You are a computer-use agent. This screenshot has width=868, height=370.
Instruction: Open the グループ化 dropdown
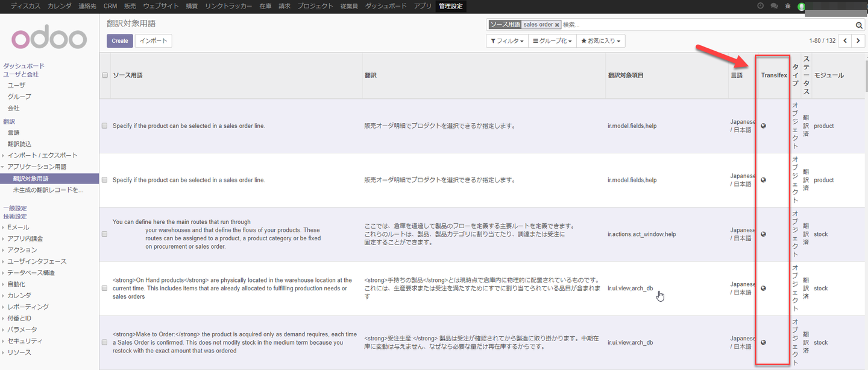(552, 41)
